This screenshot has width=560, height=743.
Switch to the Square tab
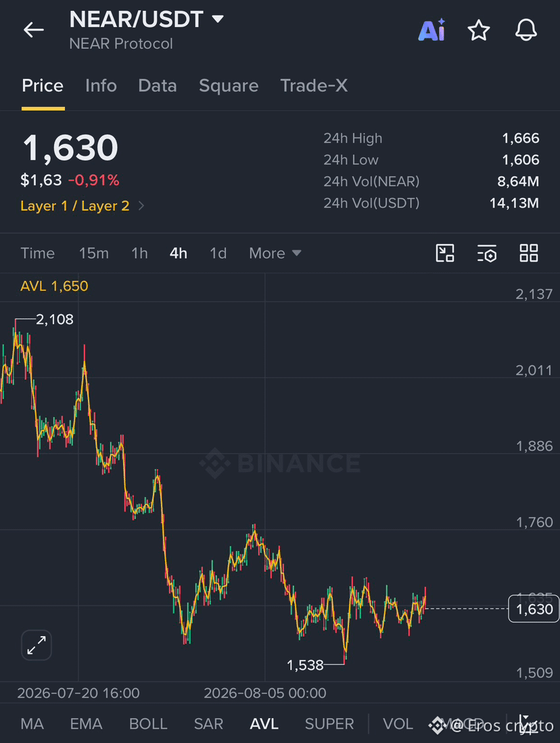pyautogui.click(x=229, y=86)
